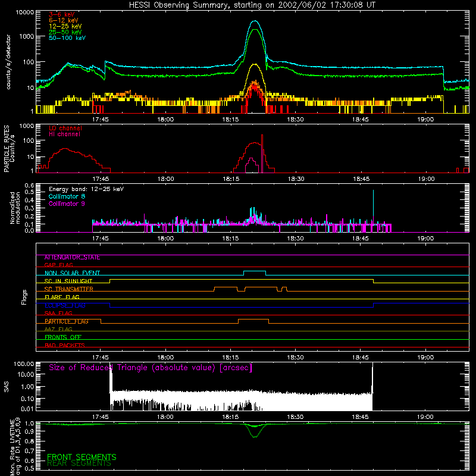
Task: Click the NON_SOLAR_EVENT flag label
Action: click(72, 273)
